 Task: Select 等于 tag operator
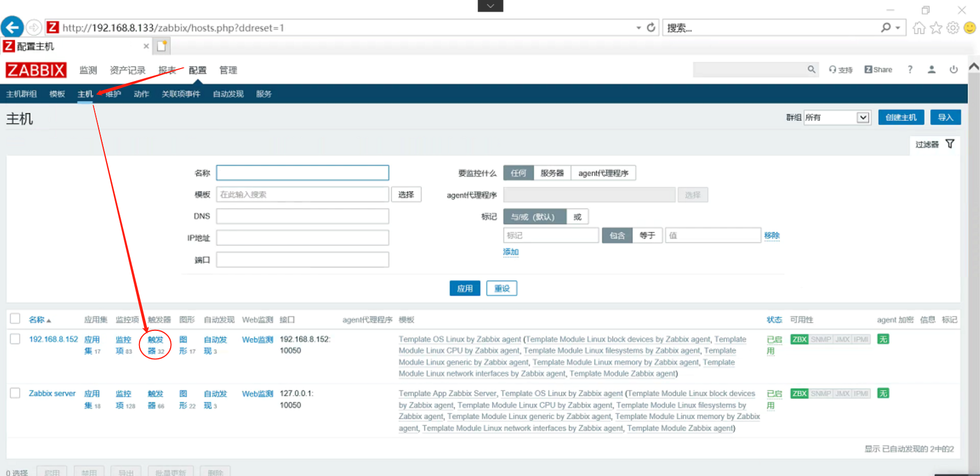click(648, 235)
